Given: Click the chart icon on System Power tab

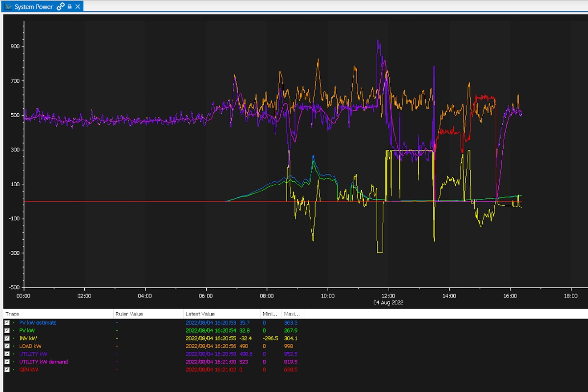Looking at the screenshot, I should pos(8,7).
